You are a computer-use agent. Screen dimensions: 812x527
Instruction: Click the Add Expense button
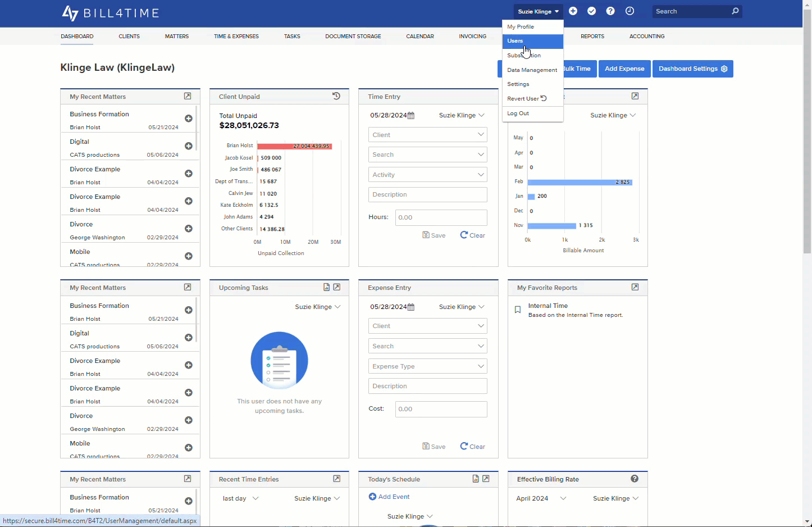point(624,69)
